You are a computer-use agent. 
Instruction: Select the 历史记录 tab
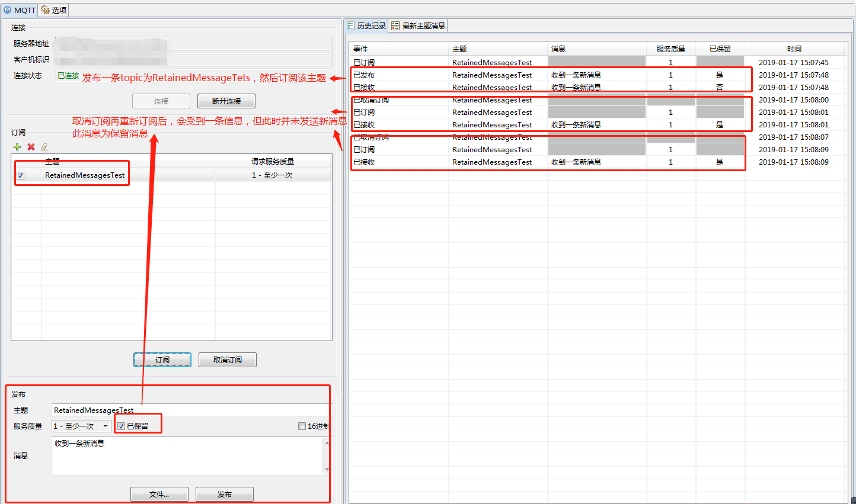point(366,25)
